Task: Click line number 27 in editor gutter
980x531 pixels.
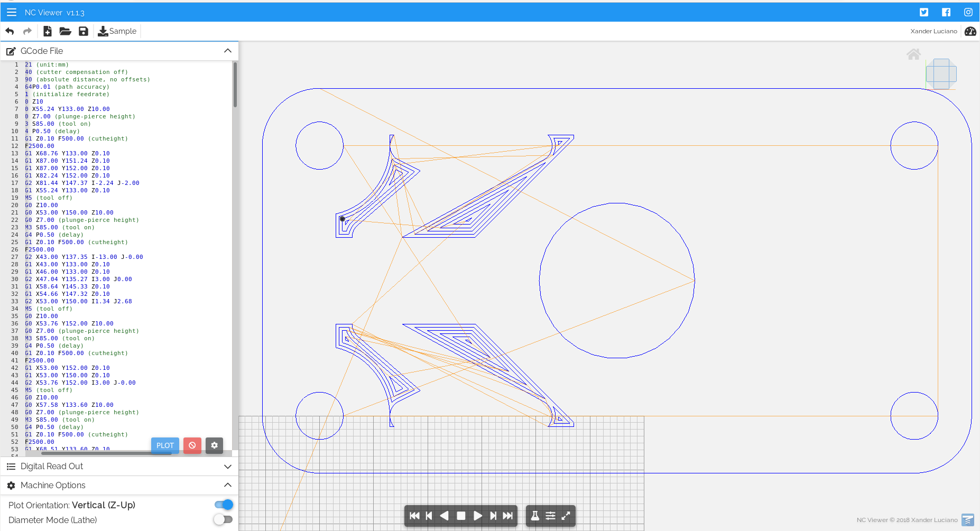Action: [x=14, y=257]
